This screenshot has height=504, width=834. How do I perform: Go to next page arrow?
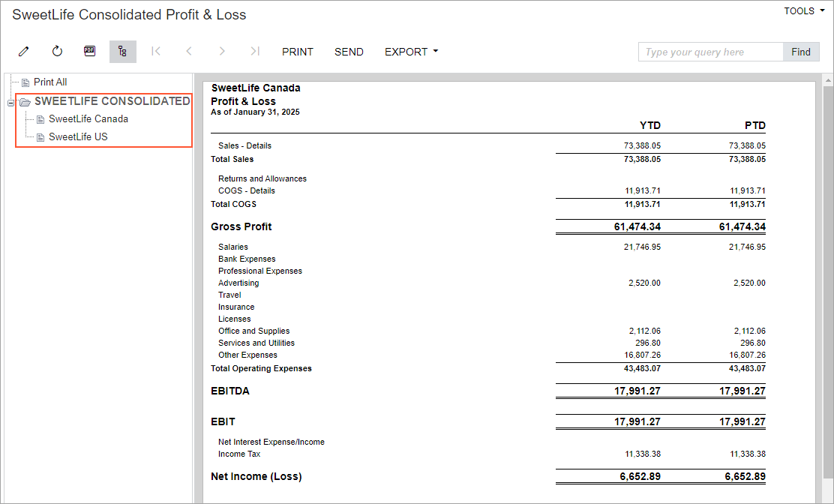point(222,51)
